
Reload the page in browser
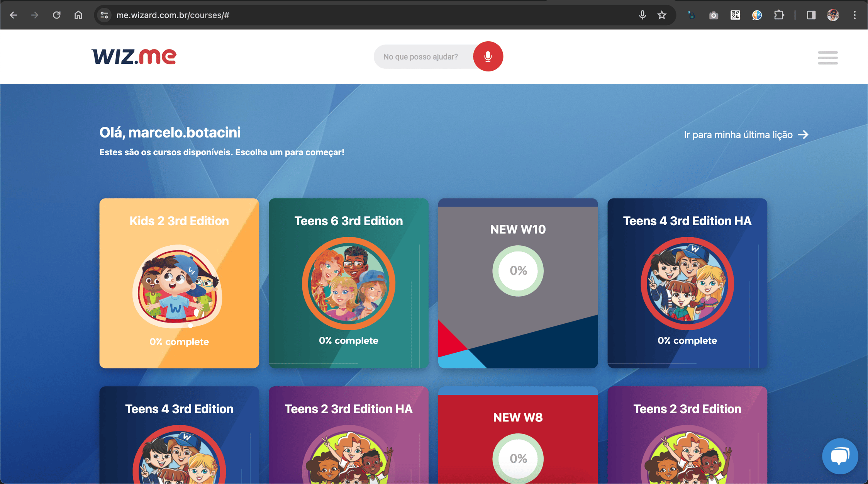[57, 15]
